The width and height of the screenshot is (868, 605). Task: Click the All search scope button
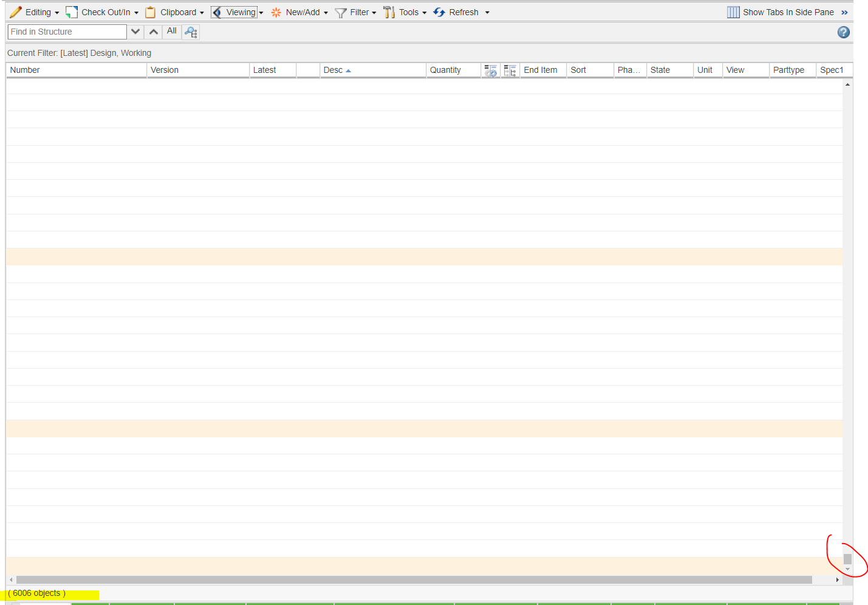[171, 31]
